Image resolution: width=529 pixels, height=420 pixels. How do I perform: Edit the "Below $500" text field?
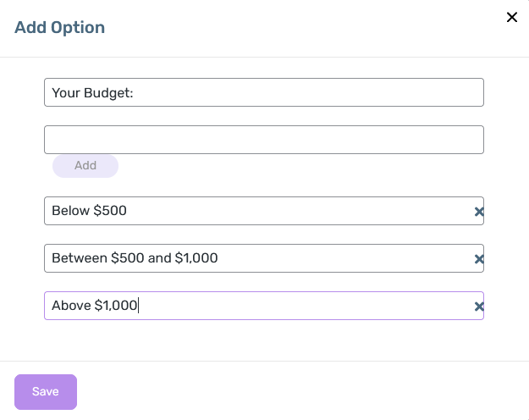pyautogui.click(x=254, y=211)
